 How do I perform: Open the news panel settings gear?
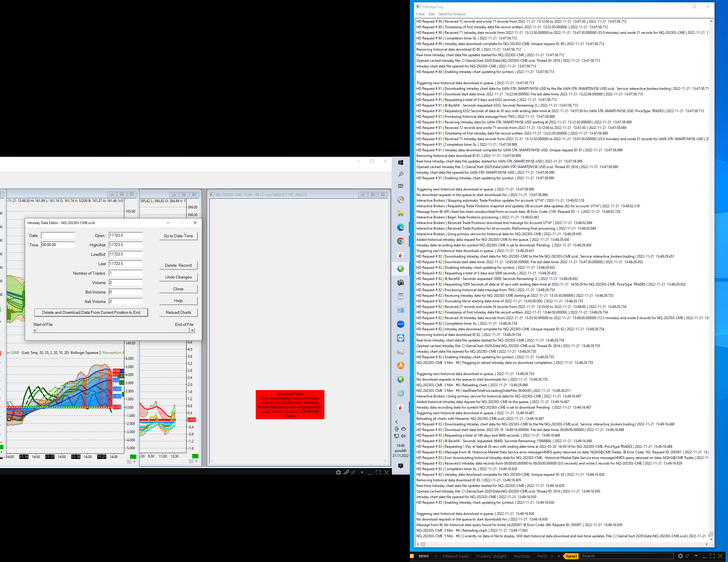click(x=680, y=556)
